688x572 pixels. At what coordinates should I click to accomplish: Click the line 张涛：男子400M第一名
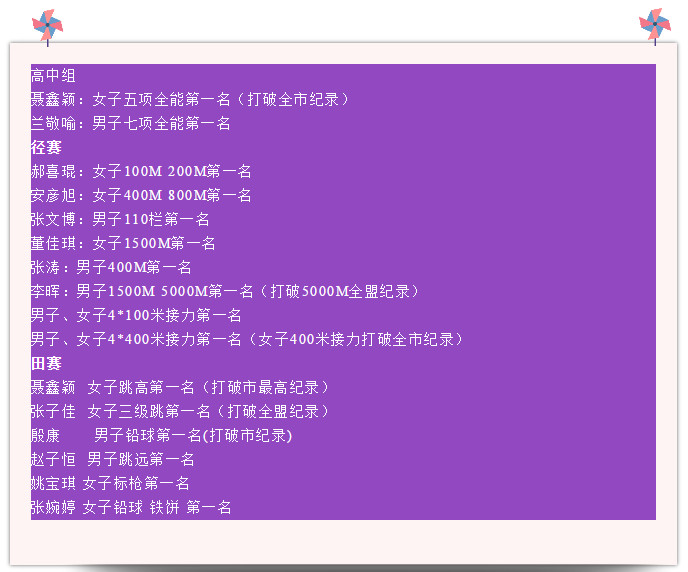pos(111,267)
